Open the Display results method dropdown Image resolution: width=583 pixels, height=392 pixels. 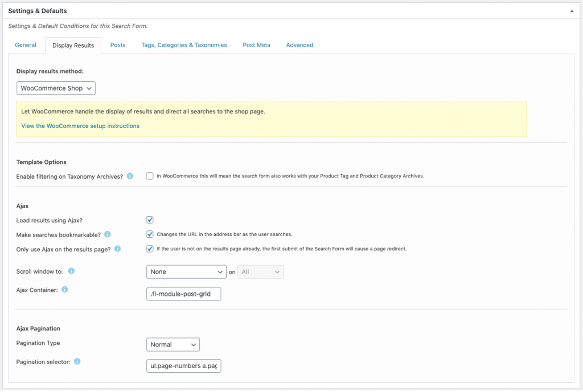tap(56, 88)
